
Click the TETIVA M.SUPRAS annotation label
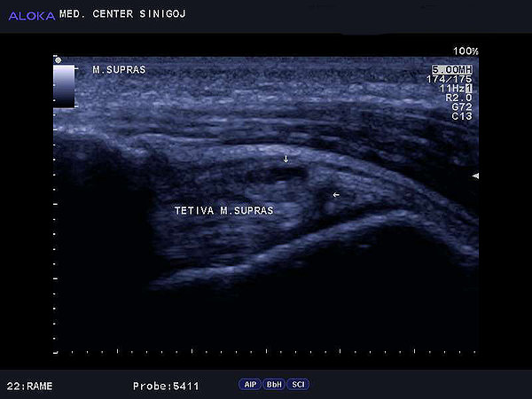[224, 211]
